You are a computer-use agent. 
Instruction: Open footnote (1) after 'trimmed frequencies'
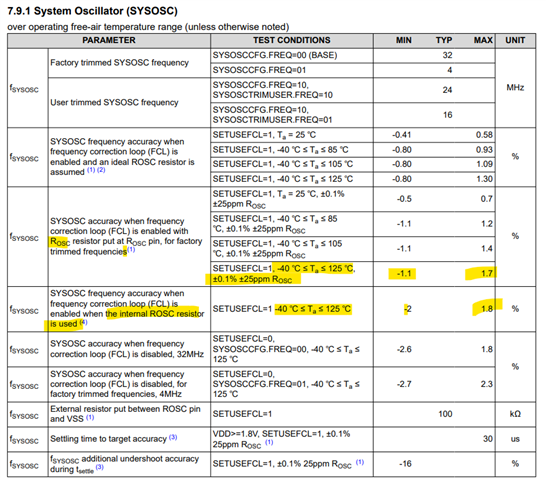[x=131, y=250]
